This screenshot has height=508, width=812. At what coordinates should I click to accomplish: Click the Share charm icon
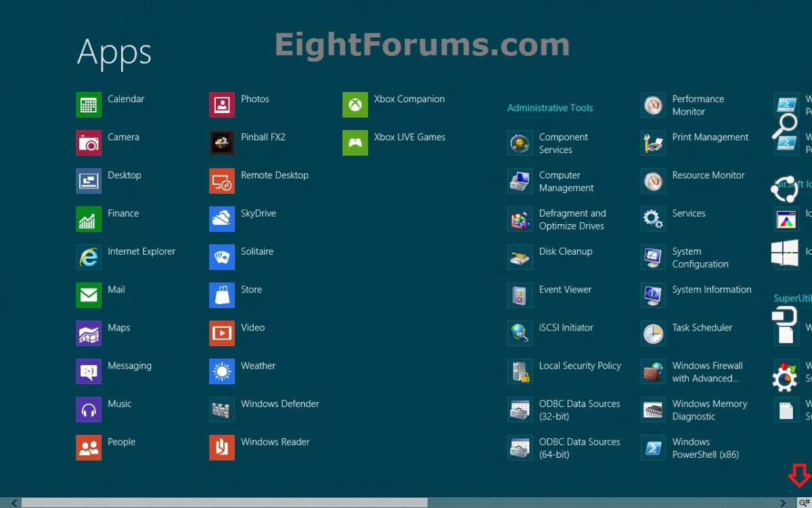784,189
